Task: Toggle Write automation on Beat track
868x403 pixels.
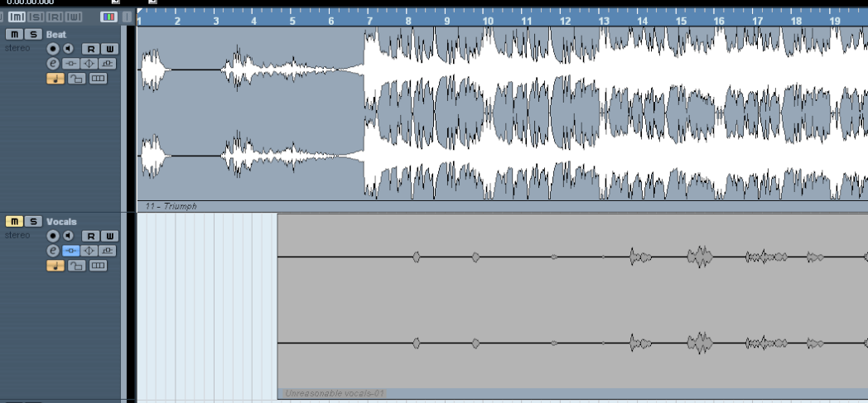Action: [109, 49]
